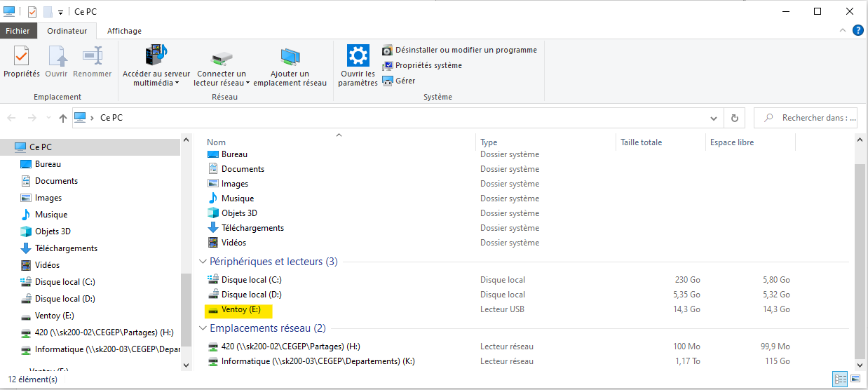868x390 pixels.
Task: Open the address bar history dropdown
Action: (714, 118)
